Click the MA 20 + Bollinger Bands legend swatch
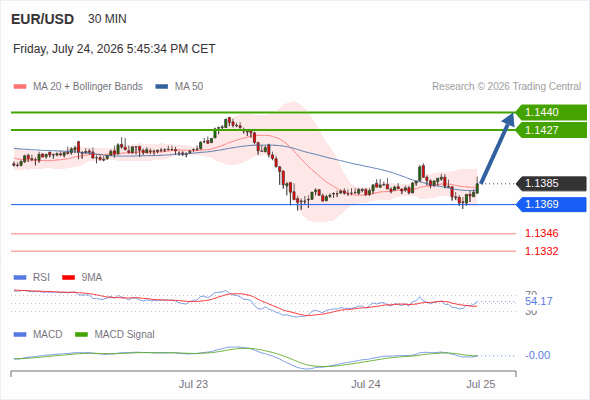This screenshot has width=590, height=400. (x=20, y=87)
